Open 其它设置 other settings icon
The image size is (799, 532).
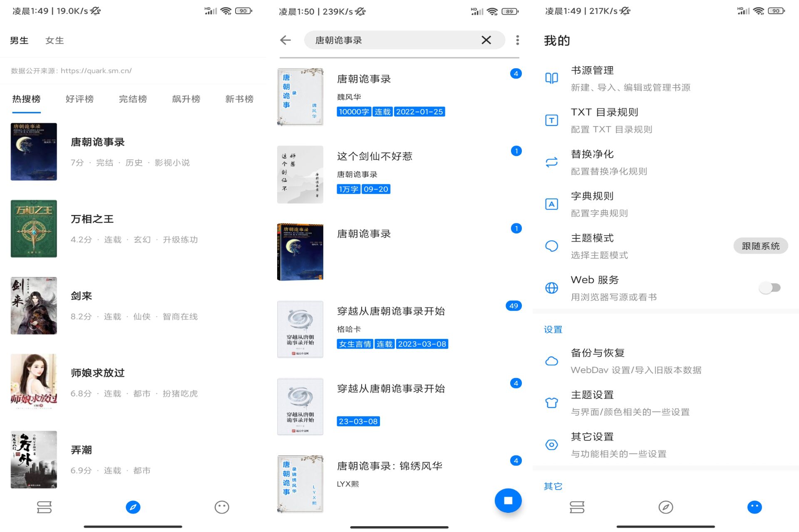point(551,445)
